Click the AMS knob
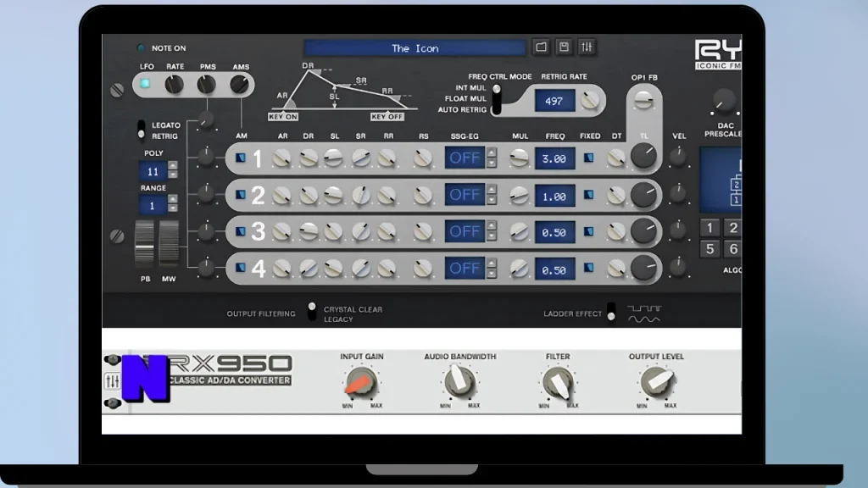 click(239, 85)
